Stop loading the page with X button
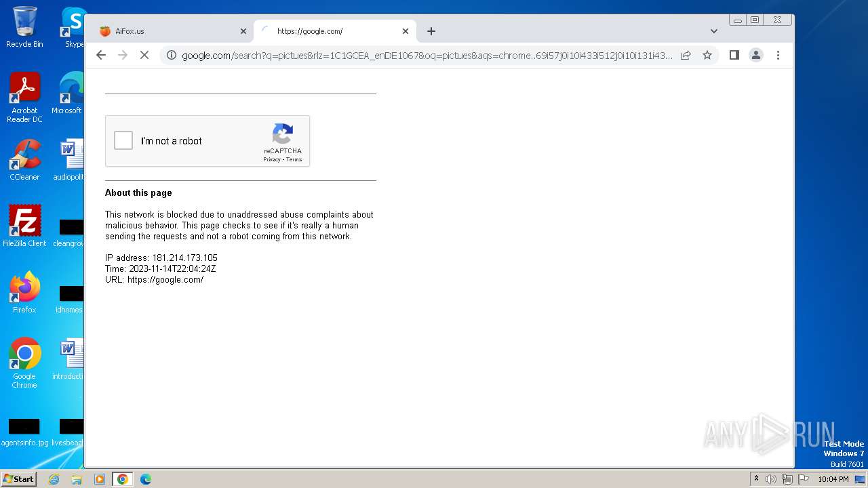Viewport: 868px width, 488px height. (144, 55)
